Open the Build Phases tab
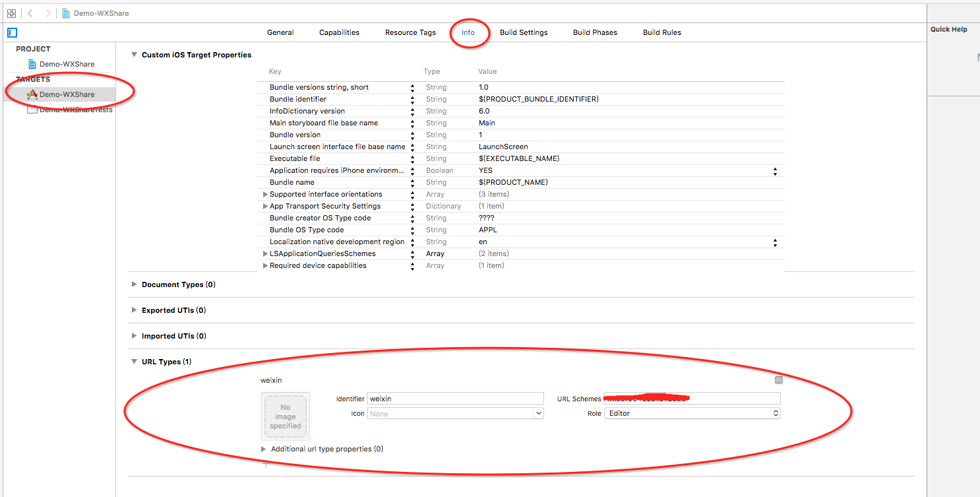The height and width of the screenshot is (497, 980). [595, 32]
